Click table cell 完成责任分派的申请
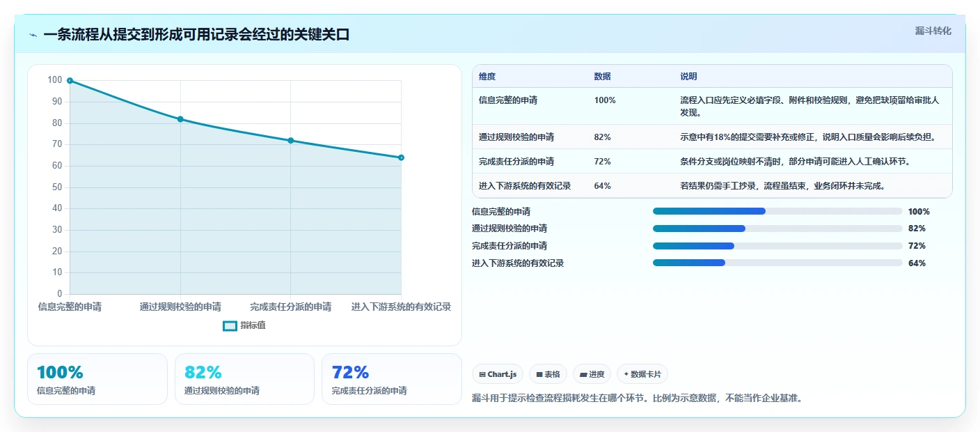This screenshot has height=432, width=980. [x=516, y=162]
